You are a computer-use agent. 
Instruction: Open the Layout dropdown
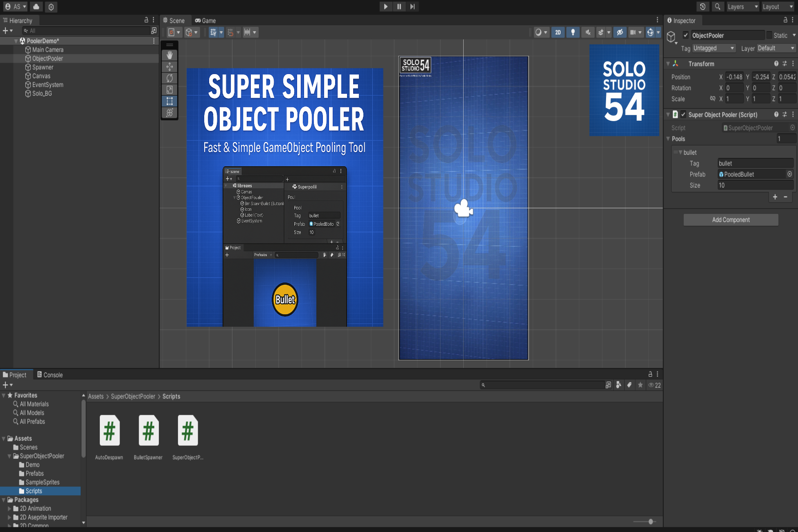point(778,7)
